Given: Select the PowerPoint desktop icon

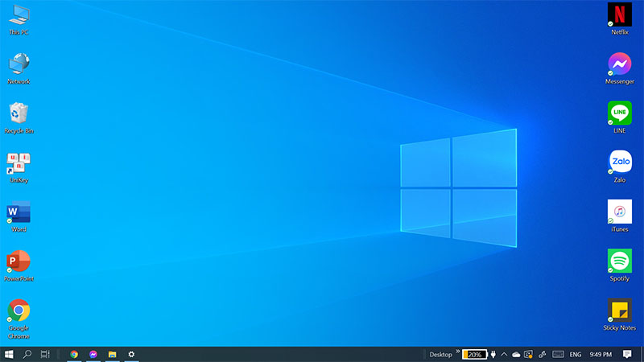Looking at the screenshot, I should (x=19, y=265).
